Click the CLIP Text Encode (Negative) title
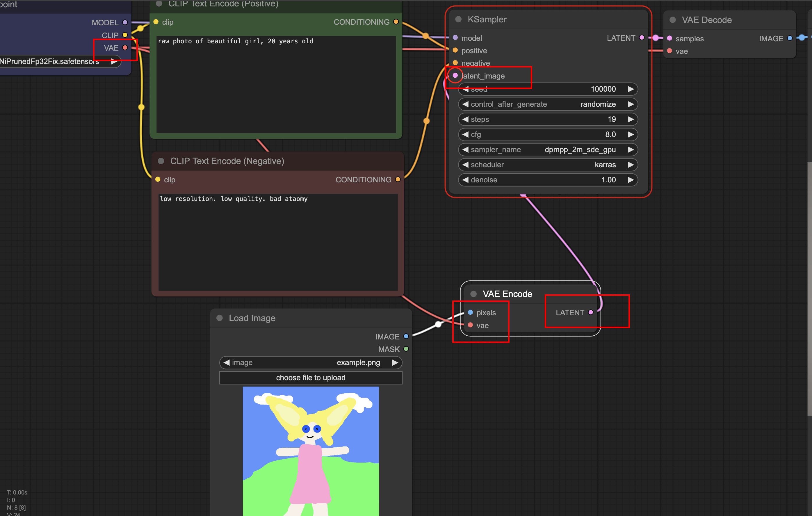The height and width of the screenshot is (516, 812). click(x=227, y=161)
